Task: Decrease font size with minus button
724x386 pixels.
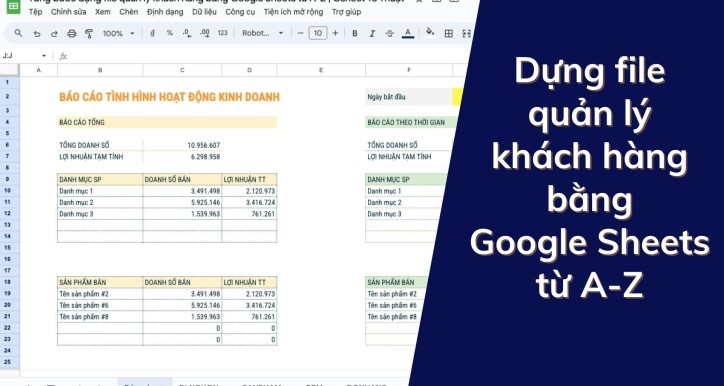Action: click(301, 33)
